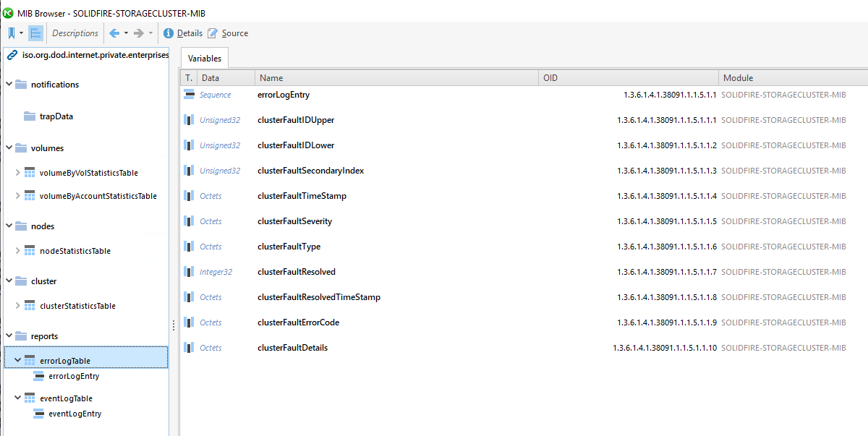
Task: Open Details from the toolbar
Action: (x=183, y=33)
